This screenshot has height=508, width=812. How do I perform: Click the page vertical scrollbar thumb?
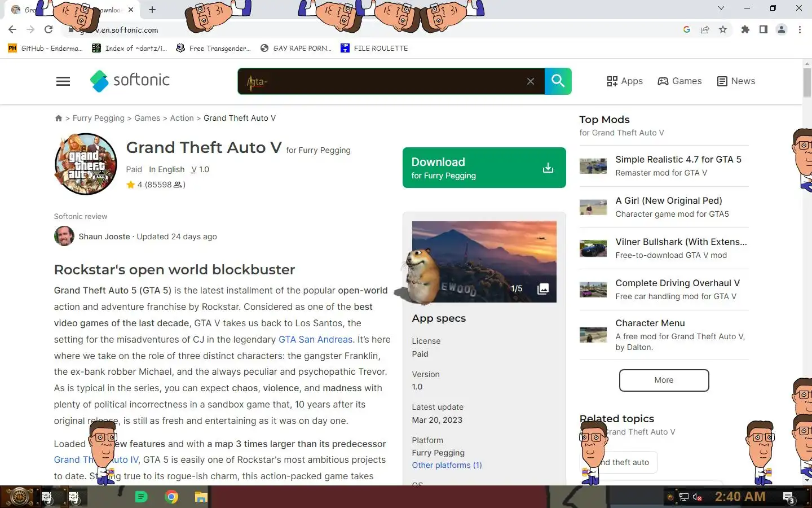807,82
